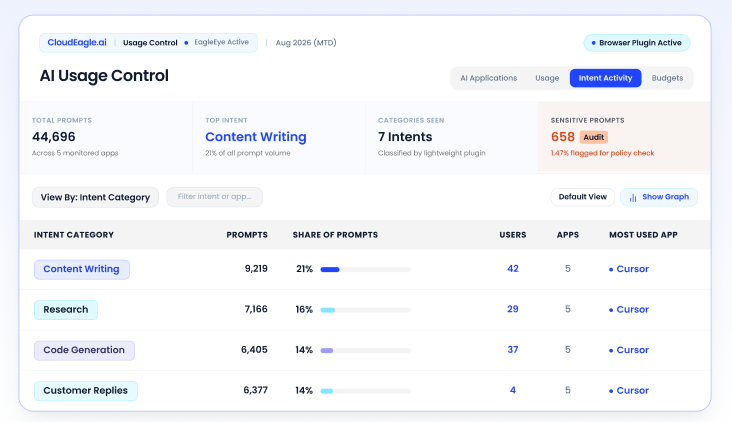
Task: Click the Aug 2026 (MTD) date label
Action: click(x=306, y=42)
